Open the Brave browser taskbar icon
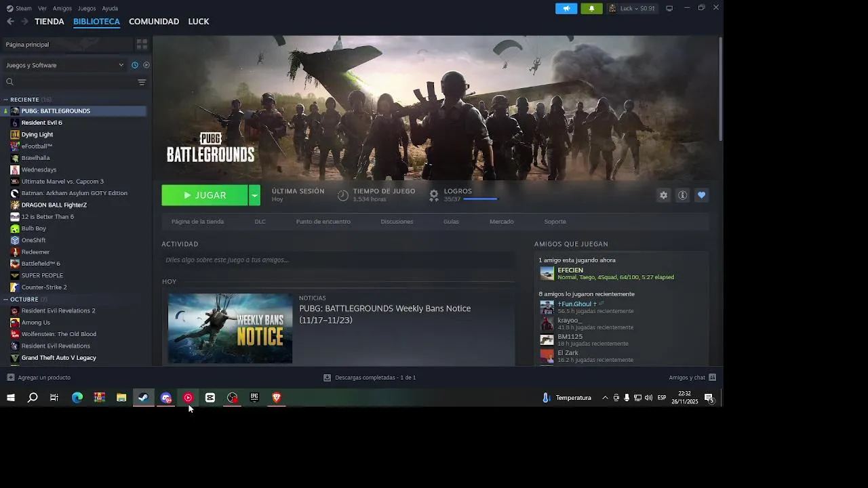 [x=277, y=398]
